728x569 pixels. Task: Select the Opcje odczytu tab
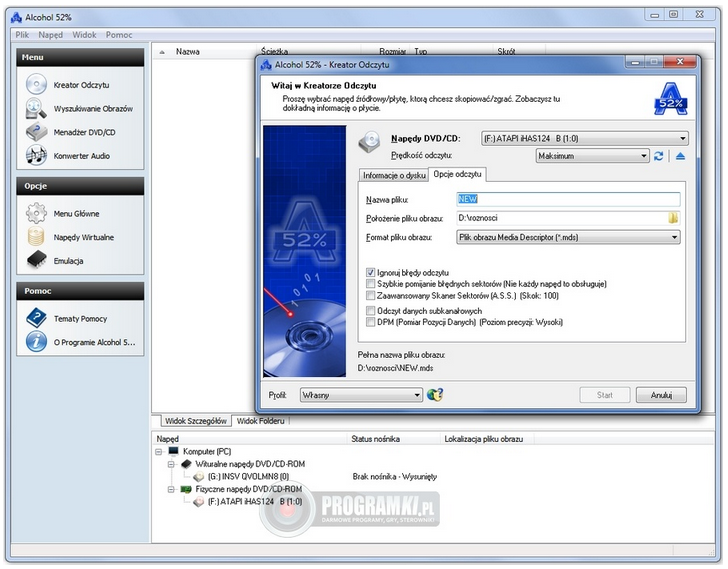click(457, 174)
